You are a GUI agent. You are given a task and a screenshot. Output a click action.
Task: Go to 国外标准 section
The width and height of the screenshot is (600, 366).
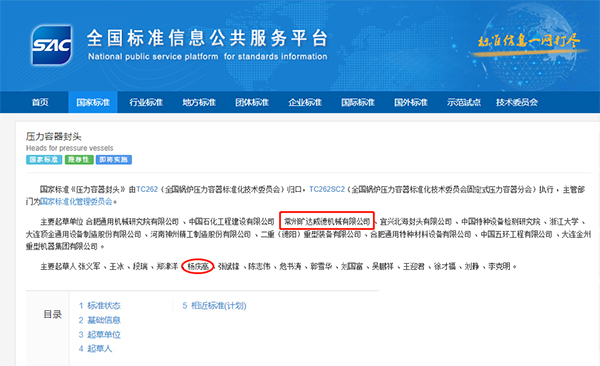(x=411, y=102)
